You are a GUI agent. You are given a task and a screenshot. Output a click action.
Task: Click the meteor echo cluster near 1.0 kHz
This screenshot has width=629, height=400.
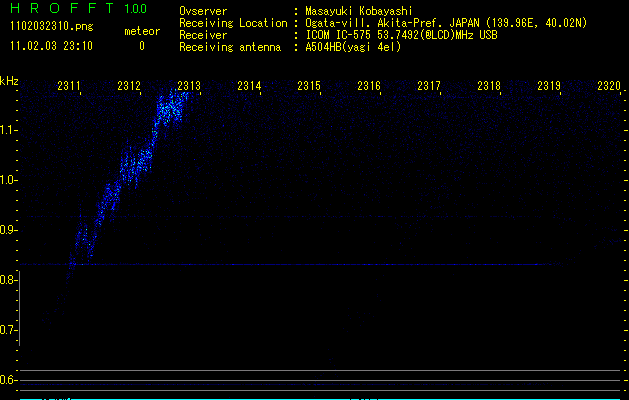(x=136, y=166)
